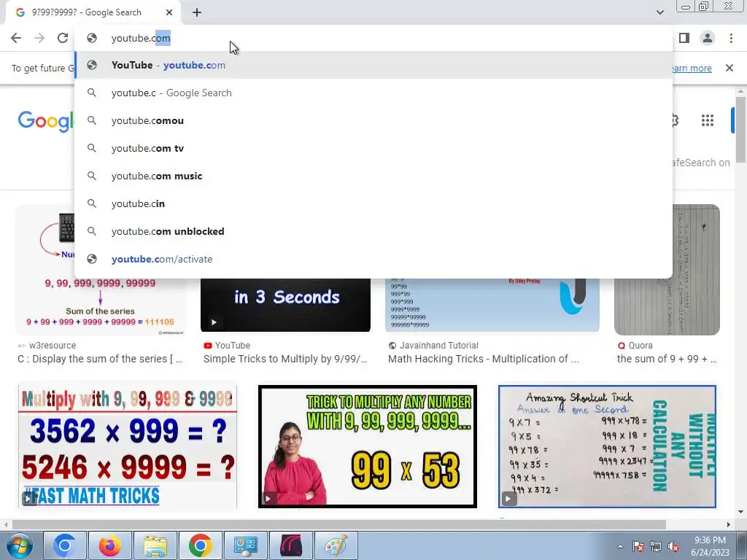This screenshot has width=747, height=560.
Task: Open 'C : Display the sum of the series' link
Action: click(x=100, y=359)
